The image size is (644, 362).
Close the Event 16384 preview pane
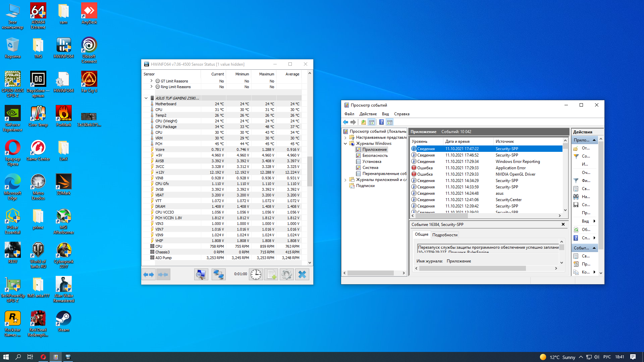[563, 224]
